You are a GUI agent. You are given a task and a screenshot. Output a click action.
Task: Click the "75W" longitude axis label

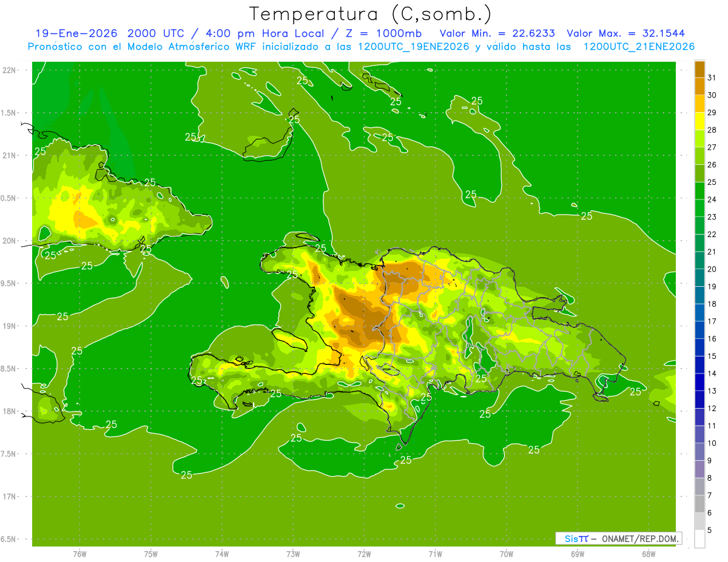151,554
